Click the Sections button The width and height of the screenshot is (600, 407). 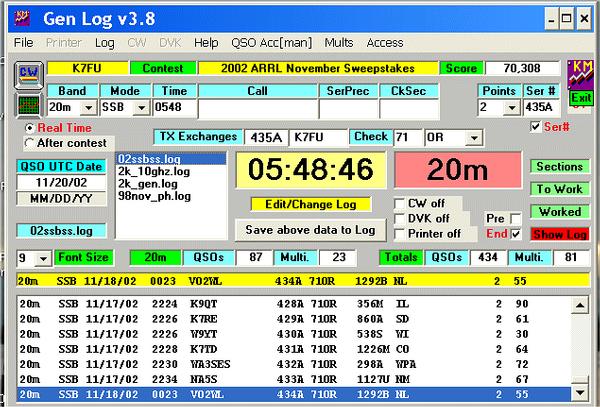click(x=559, y=166)
